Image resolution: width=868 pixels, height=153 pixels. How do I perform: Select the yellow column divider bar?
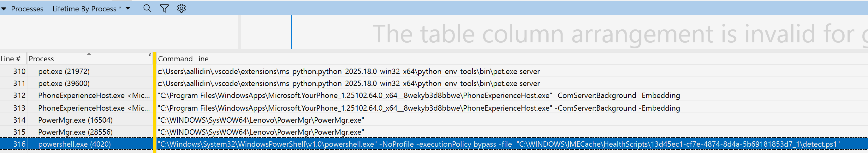155,101
